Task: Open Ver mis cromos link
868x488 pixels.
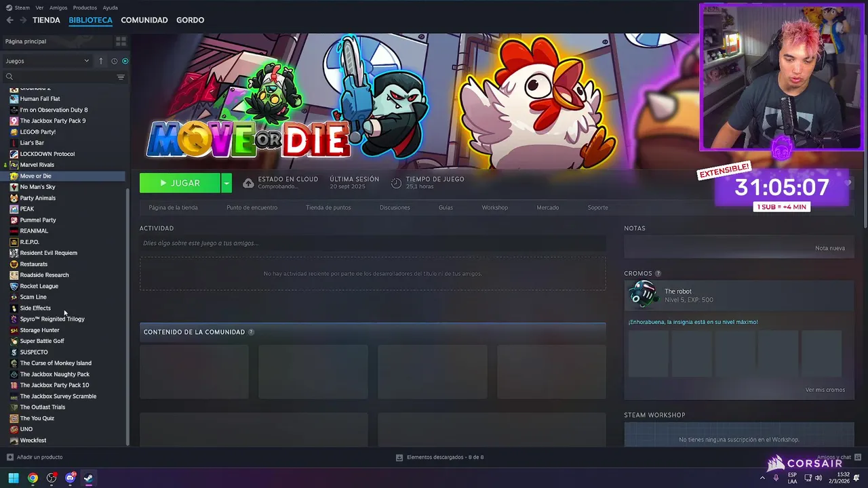Action: [x=825, y=390]
